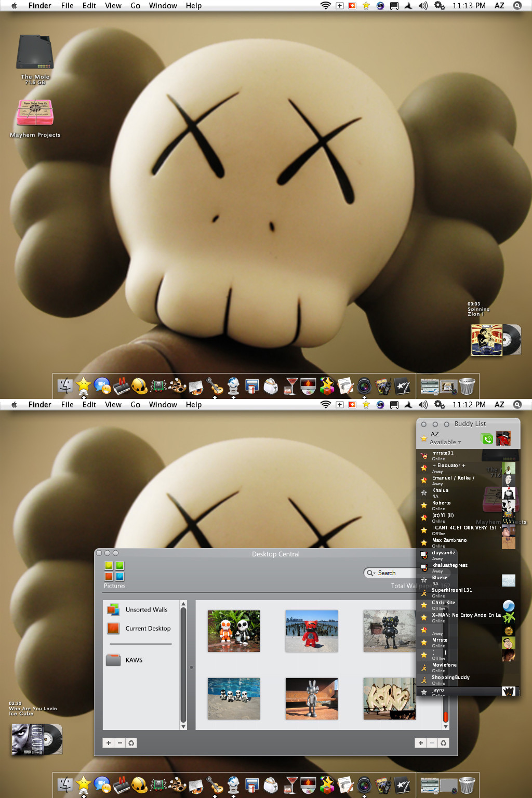Click the status icon beside mrrste01
Image resolution: width=532 pixels, height=798 pixels.
pos(424,456)
